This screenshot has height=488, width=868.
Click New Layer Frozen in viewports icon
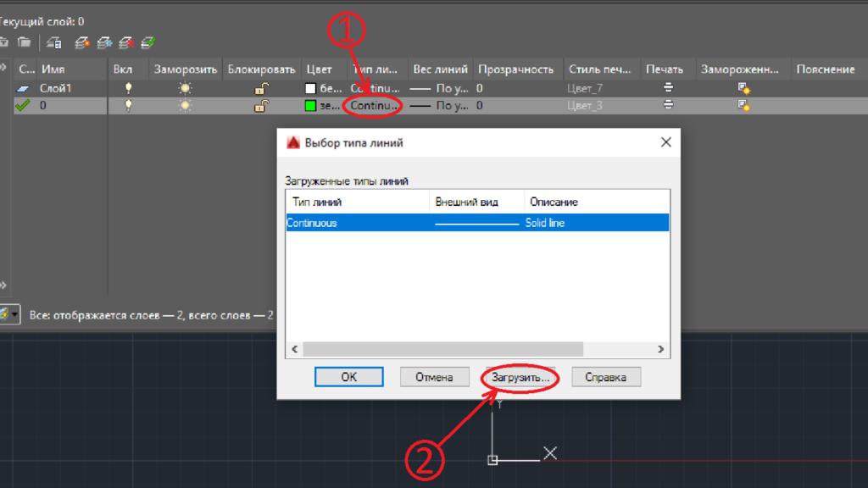pos(104,42)
